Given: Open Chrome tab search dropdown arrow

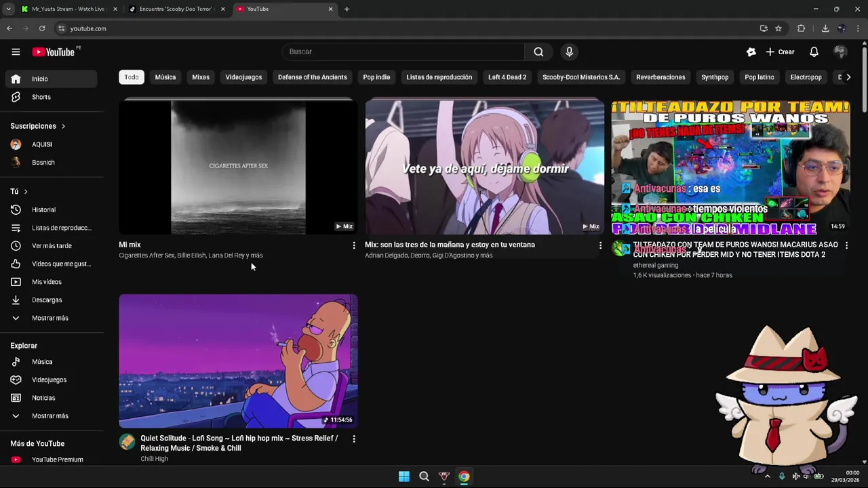Looking at the screenshot, I should click(x=8, y=9).
